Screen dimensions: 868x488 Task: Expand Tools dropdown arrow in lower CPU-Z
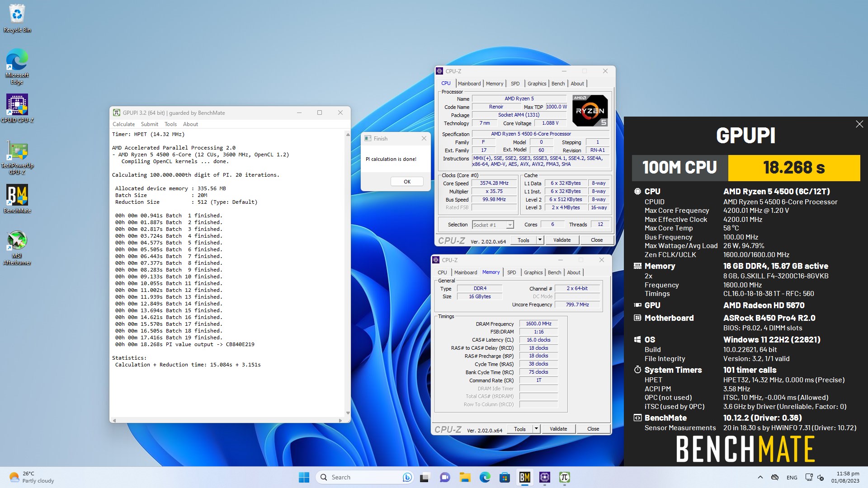click(x=536, y=429)
